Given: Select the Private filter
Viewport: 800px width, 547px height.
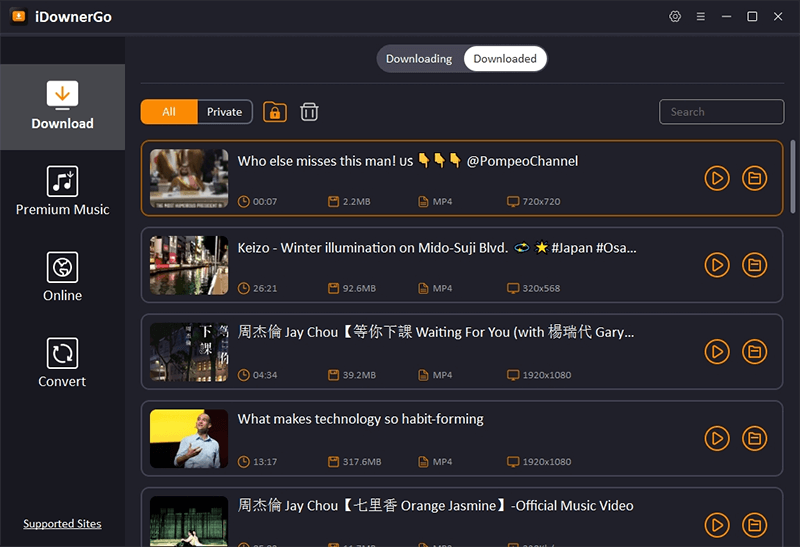Looking at the screenshot, I should (224, 112).
